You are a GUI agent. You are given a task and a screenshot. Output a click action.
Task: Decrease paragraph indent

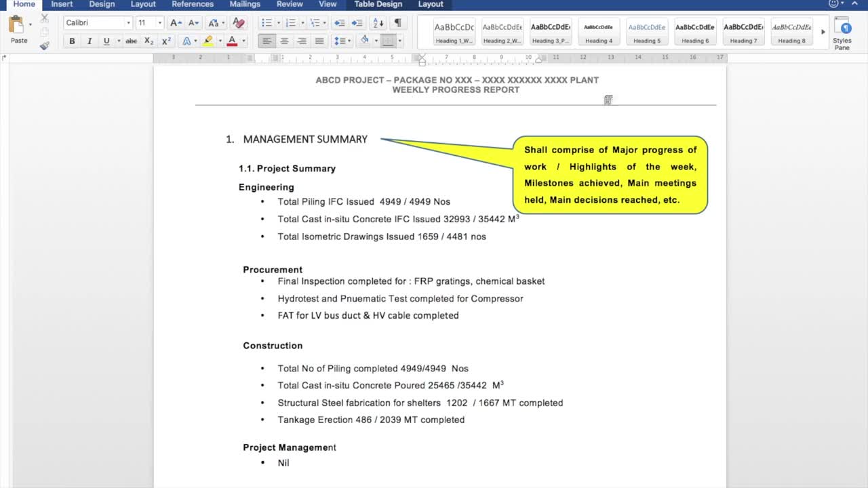(340, 23)
